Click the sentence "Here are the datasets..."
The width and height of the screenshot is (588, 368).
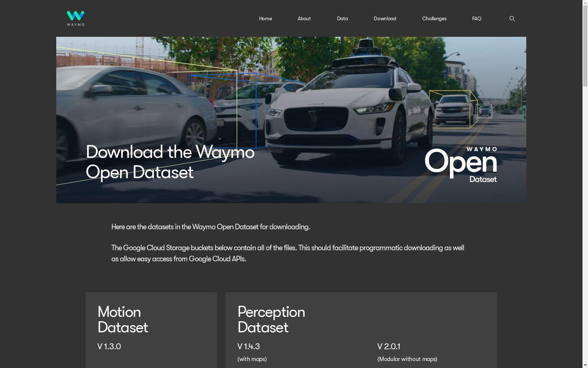(x=211, y=227)
